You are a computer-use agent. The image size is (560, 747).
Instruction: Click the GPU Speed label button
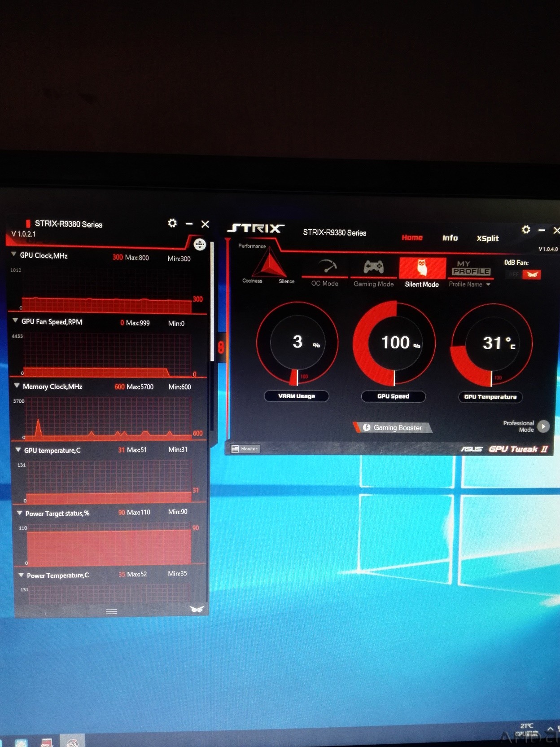click(x=394, y=396)
